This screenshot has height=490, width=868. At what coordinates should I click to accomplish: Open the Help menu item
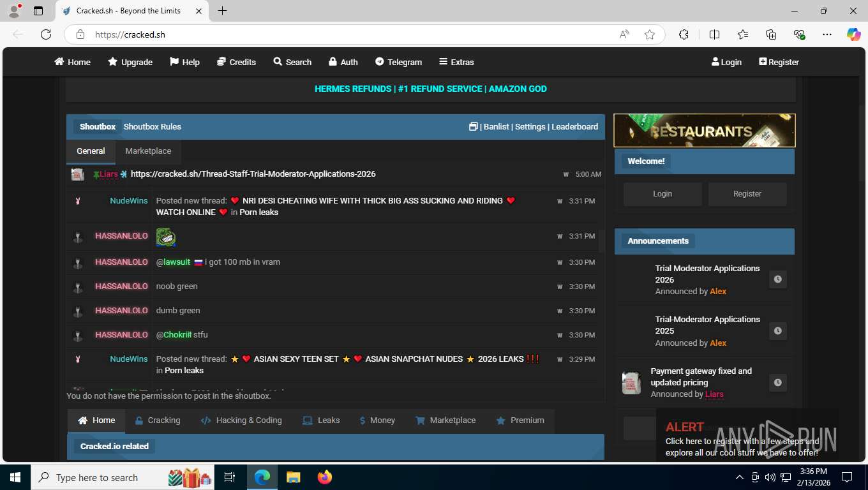[184, 62]
